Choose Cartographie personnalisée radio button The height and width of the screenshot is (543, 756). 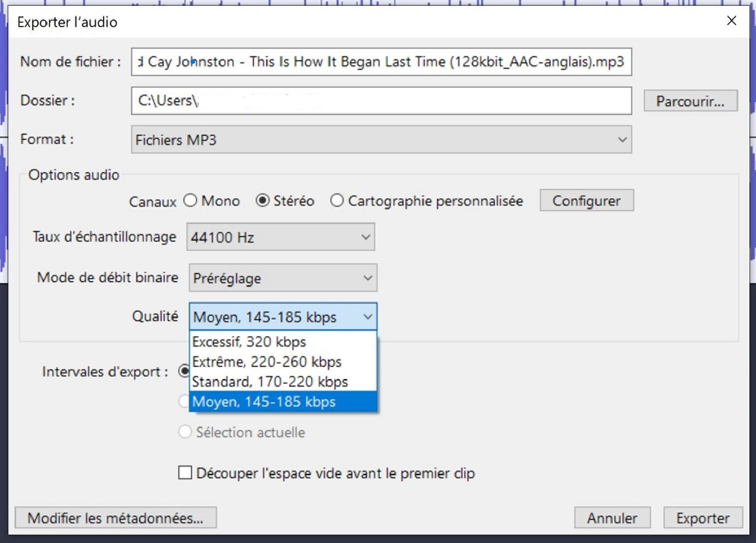[337, 201]
